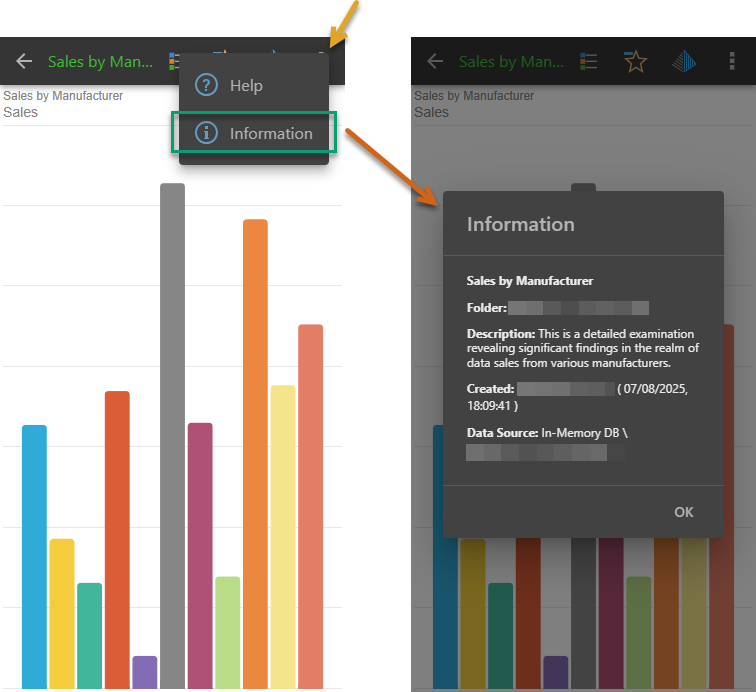Select Help from the dropdown menu

pyautogui.click(x=245, y=85)
